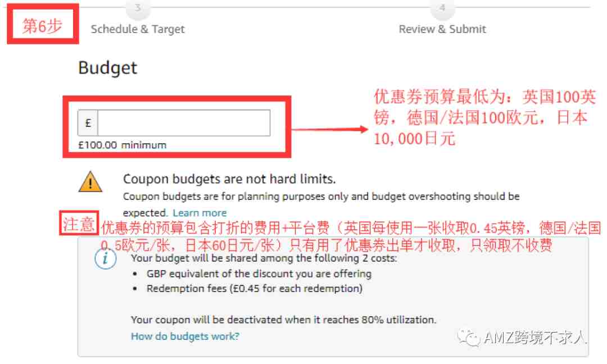Click the AMZ跨境不求人 watermark text
This screenshot has width=607, height=364.
pyautogui.click(x=535, y=338)
